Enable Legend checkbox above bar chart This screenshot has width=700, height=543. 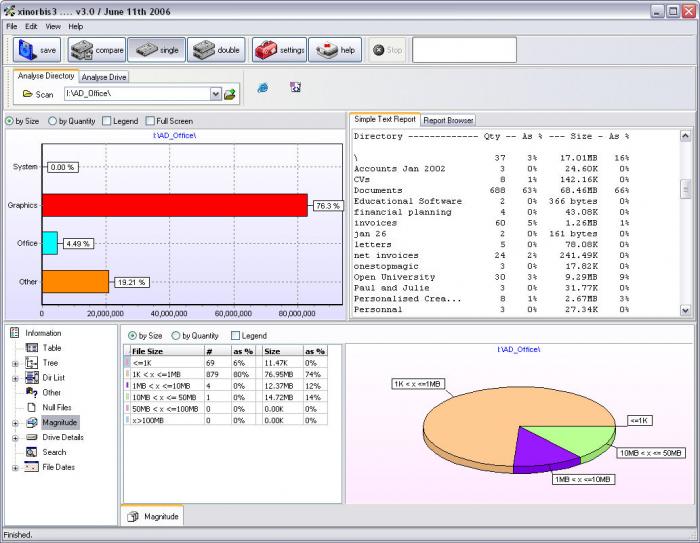pyautogui.click(x=120, y=121)
